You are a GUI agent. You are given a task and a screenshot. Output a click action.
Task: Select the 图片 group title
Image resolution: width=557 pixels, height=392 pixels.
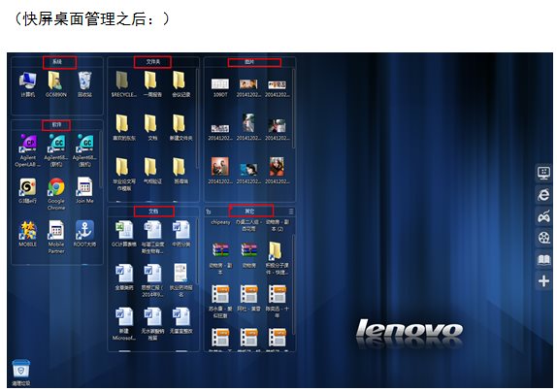click(x=249, y=62)
